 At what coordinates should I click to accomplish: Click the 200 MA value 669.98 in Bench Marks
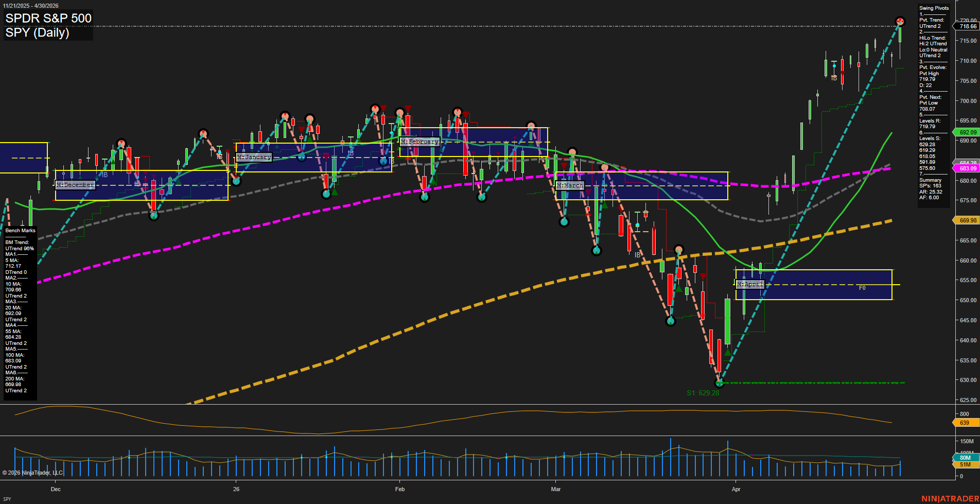(13, 385)
